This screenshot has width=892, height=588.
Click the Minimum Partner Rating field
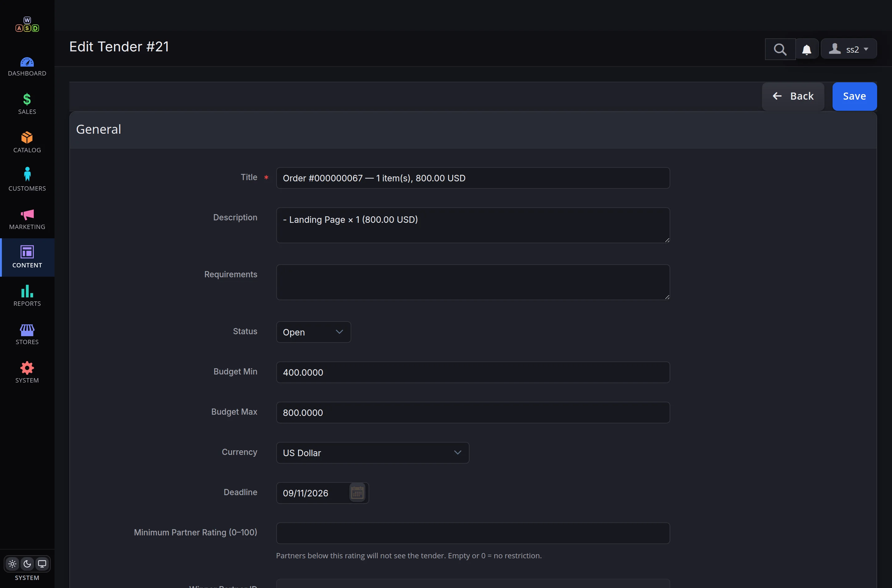tap(473, 533)
